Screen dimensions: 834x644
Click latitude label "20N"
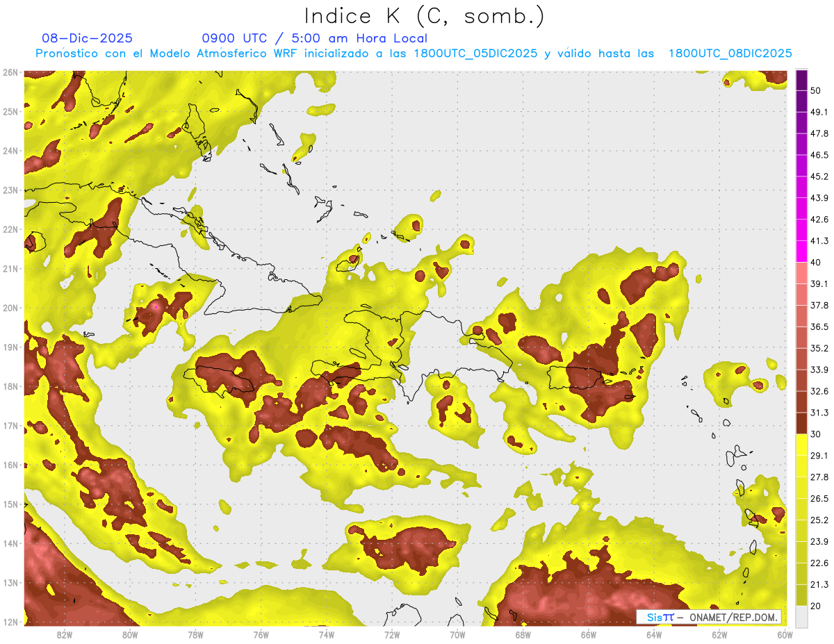10,308
